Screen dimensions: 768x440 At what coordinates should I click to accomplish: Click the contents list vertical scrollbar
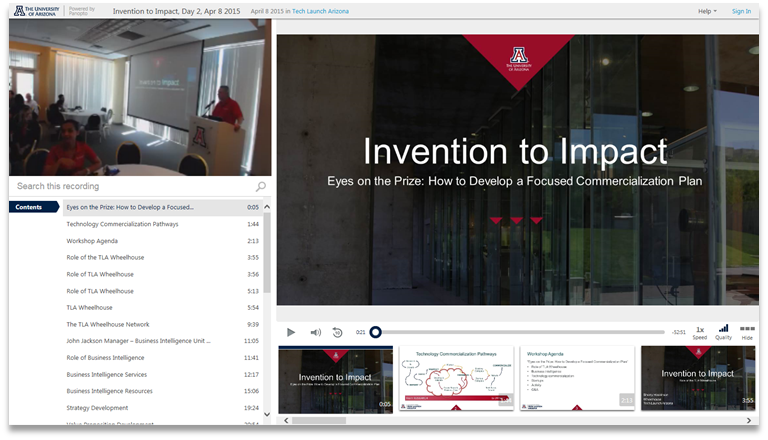coord(267,254)
